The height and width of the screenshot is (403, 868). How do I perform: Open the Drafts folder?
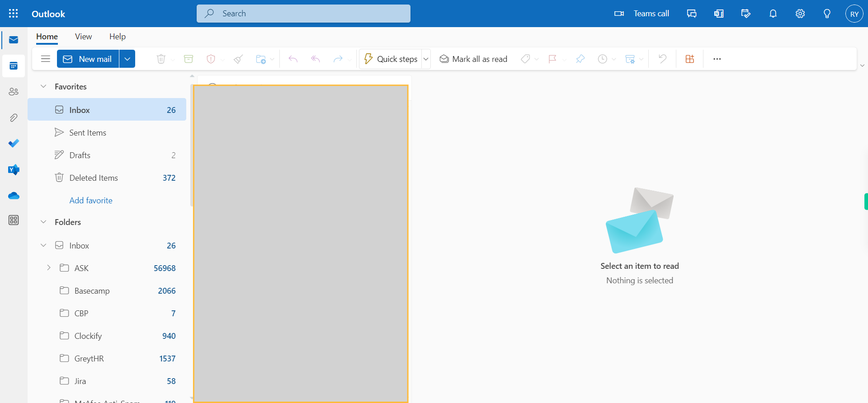coord(107,155)
